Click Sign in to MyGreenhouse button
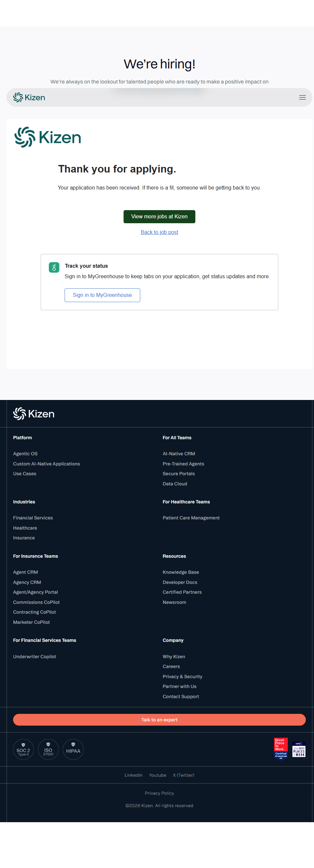This screenshot has height=868, width=314. click(102, 295)
